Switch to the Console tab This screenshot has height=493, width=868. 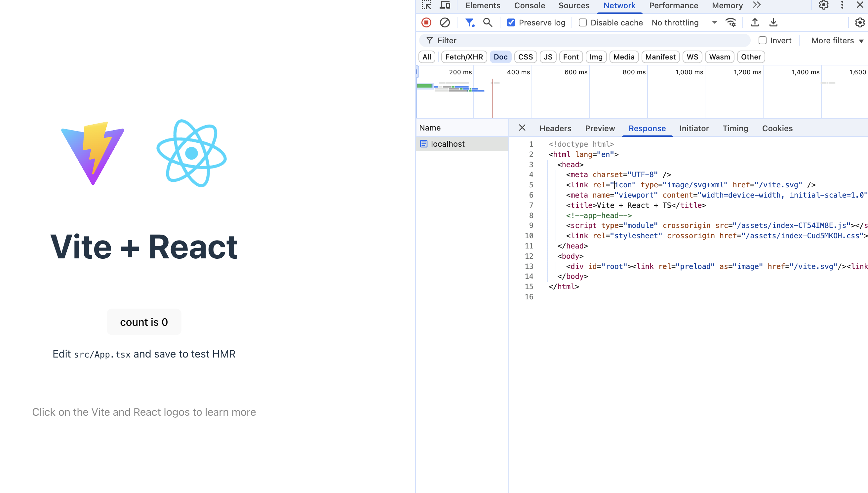529,5
